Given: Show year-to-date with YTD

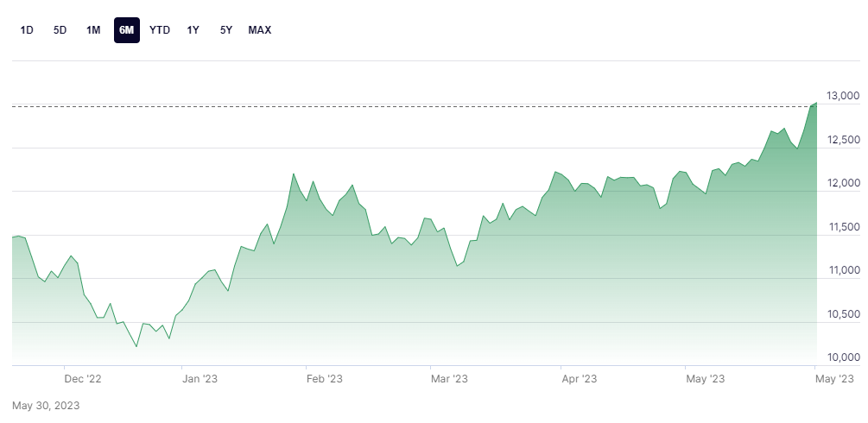Looking at the screenshot, I should (x=160, y=30).
